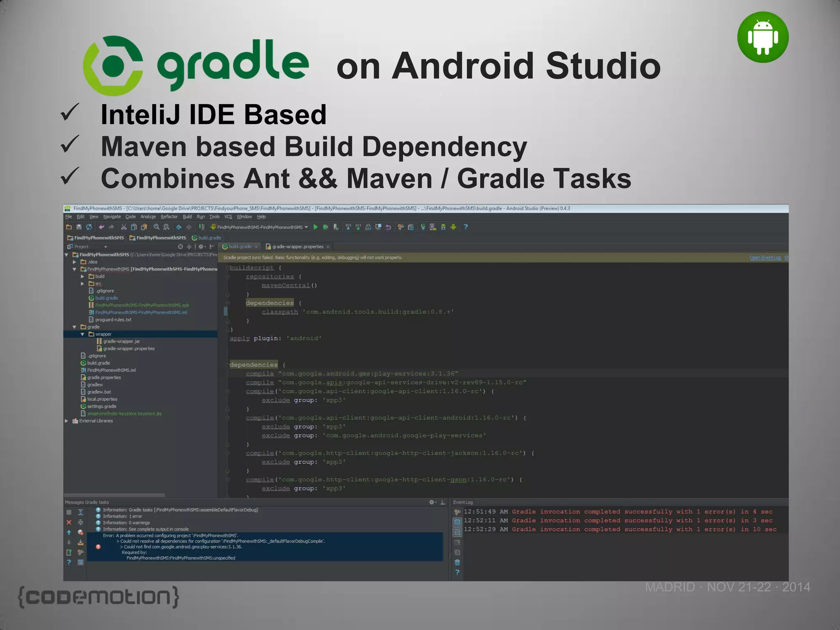Open run configuration FindMyPhonewithSMS dropdown
The width and height of the screenshot is (840, 630).
[x=259, y=227]
